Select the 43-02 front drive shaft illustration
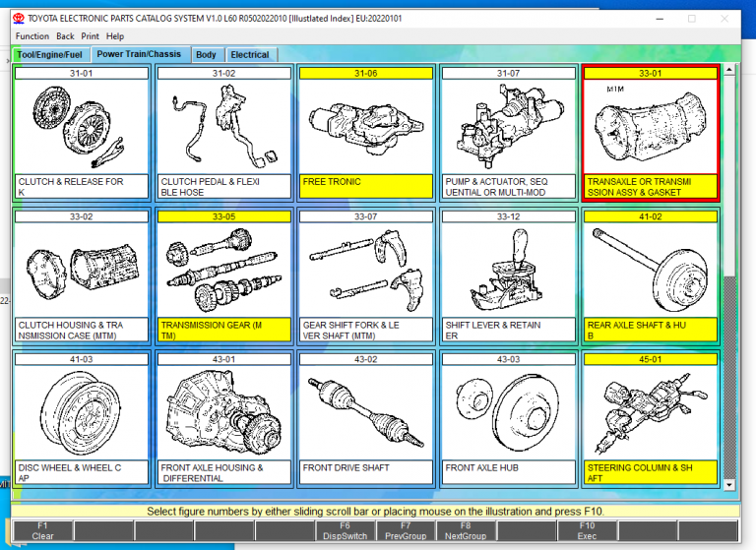The height and width of the screenshot is (550, 756). click(366, 412)
